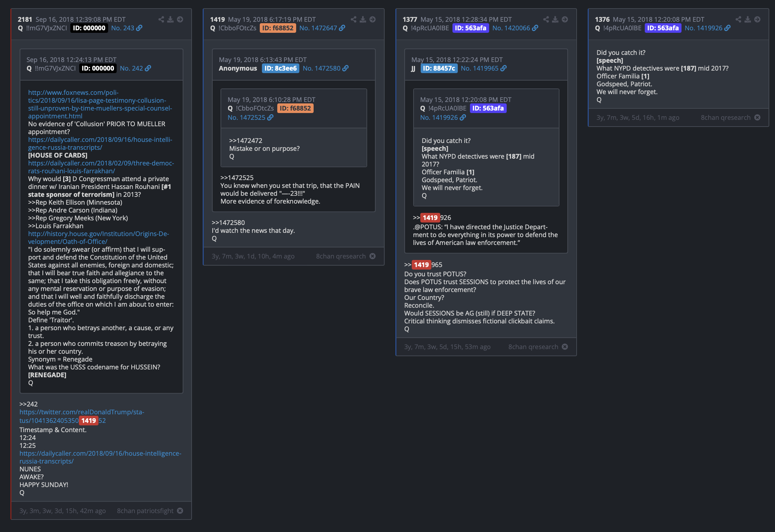Click the circled X icon in post 1419 footer

[373, 256]
